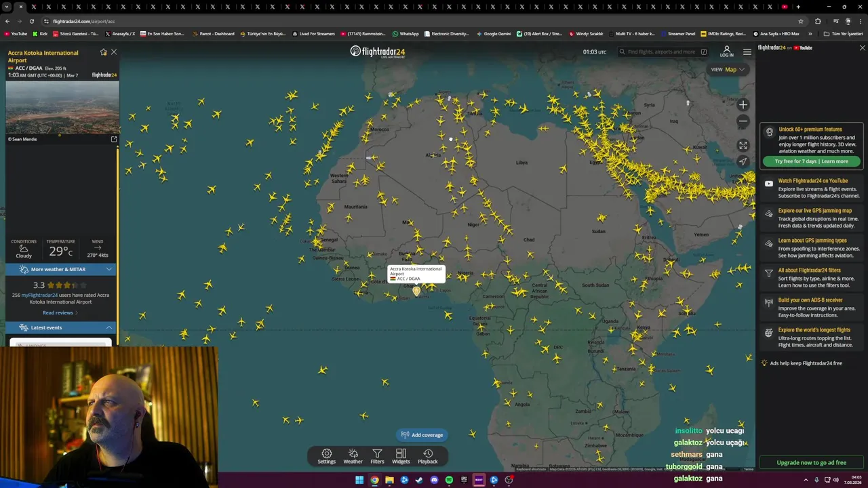
Task: Open the WhatsApp bookmark
Action: click(x=406, y=34)
